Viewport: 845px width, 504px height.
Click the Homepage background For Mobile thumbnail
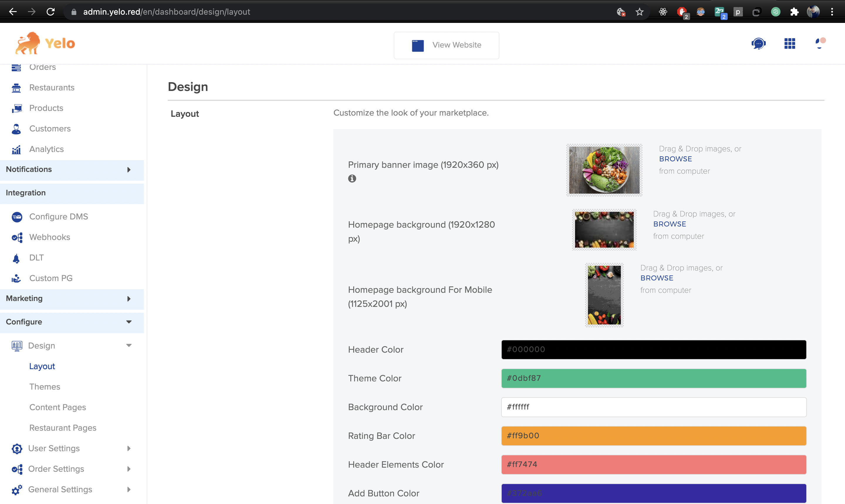point(604,295)
